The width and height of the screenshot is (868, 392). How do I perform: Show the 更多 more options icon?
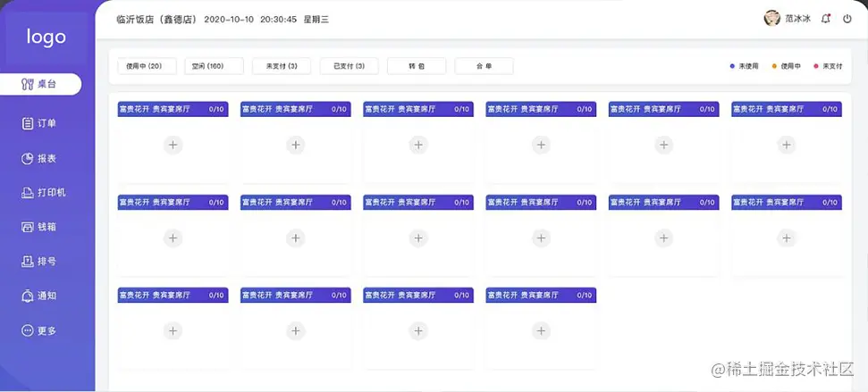coord(28,330)
